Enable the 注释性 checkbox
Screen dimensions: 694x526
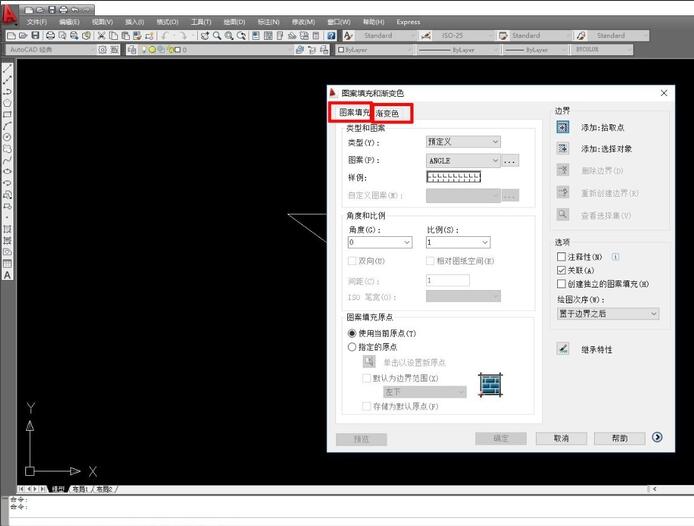tap(561, 257)
